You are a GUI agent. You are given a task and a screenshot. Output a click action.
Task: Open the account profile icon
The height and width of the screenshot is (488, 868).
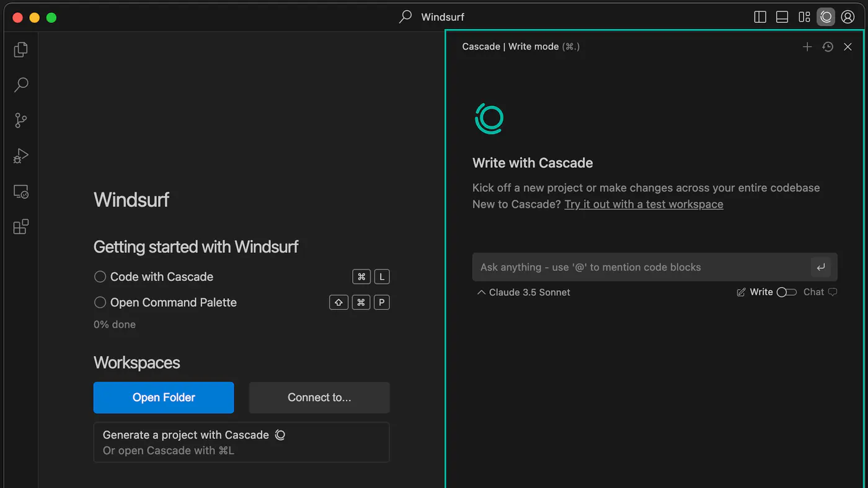coord(848,17)
